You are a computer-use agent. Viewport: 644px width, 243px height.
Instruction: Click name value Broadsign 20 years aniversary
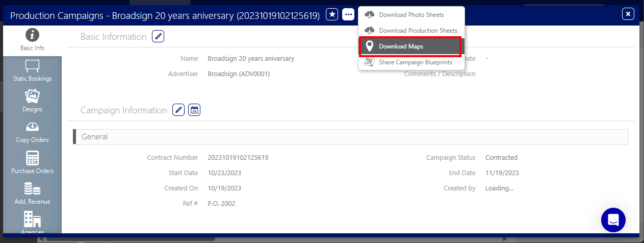[x=251, y=58]
